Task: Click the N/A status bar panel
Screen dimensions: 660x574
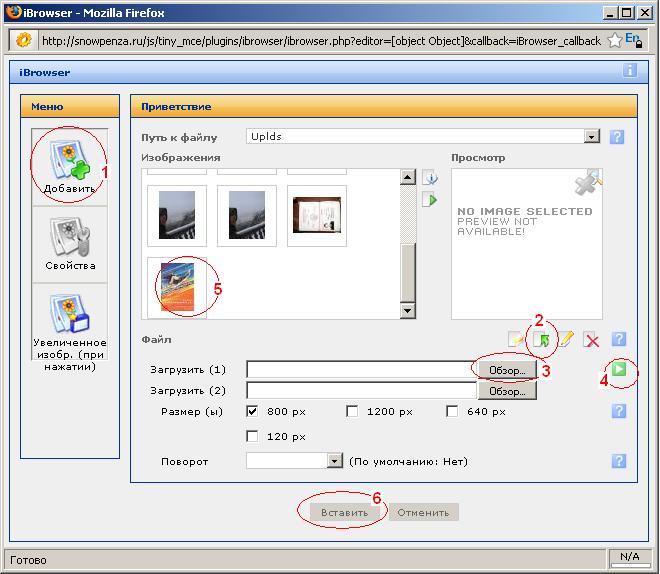Action: pos(629,556)
